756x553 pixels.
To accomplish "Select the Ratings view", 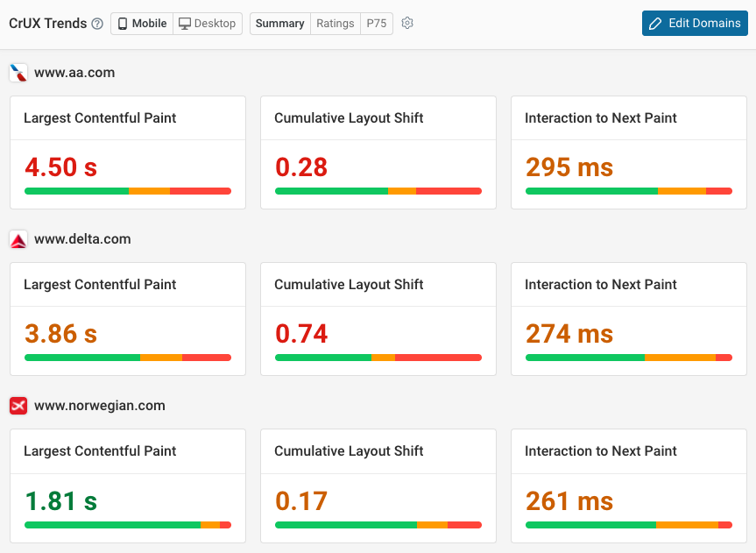I will tap(335, 24).
